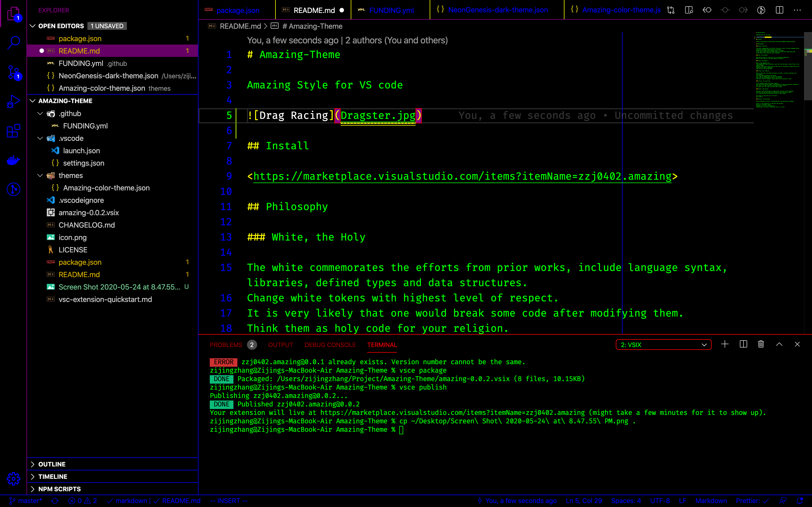Viewport: 812px width, 507px height.
Task: Maximize the terminal panel size
Action: 780,344
